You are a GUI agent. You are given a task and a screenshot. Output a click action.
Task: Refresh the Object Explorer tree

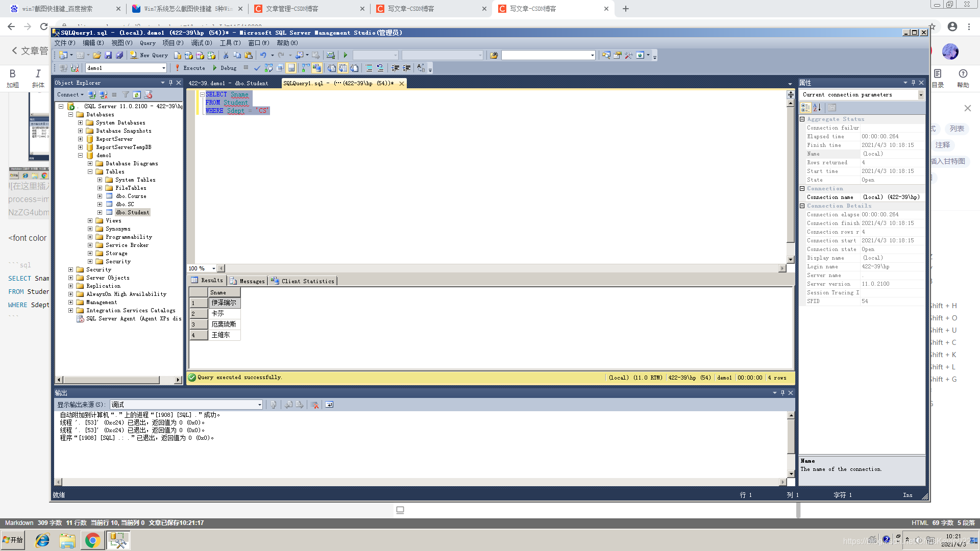(x=137, y=95)
